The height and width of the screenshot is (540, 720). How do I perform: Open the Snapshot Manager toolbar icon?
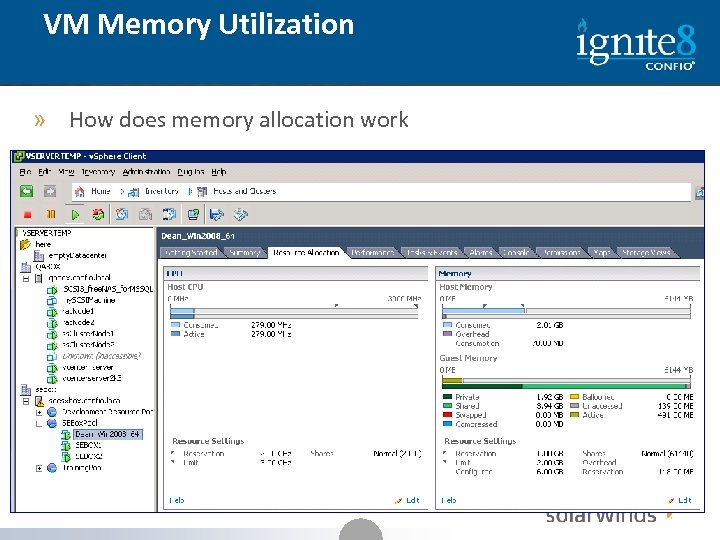pos(169,214)
